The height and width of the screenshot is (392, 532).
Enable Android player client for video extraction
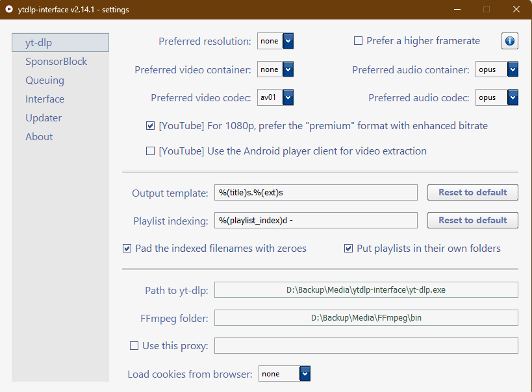coord(151,151)
